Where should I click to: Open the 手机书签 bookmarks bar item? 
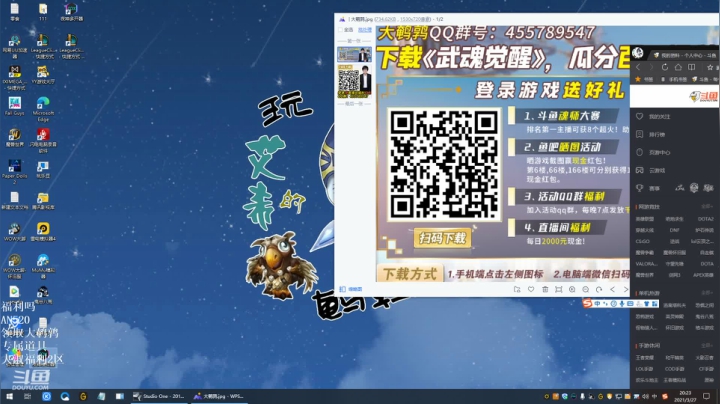coord(674,79)
